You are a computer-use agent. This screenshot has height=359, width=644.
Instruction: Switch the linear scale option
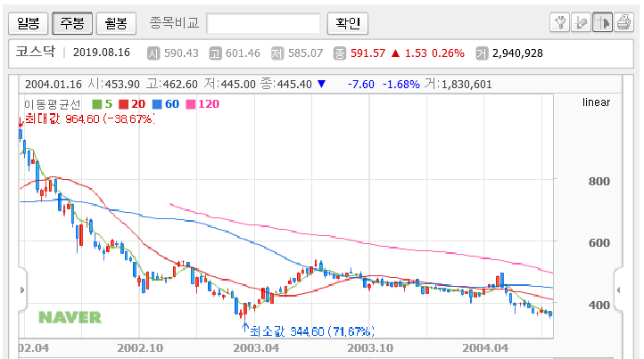pos(596,102)
